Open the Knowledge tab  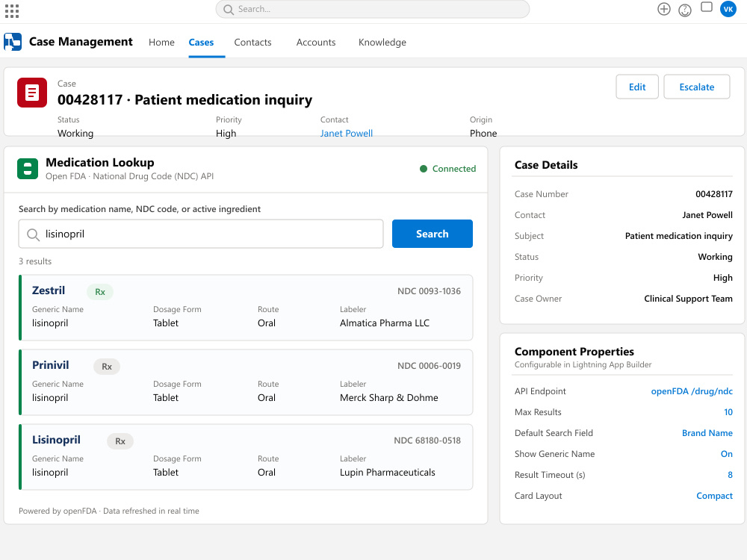point(382,43)
